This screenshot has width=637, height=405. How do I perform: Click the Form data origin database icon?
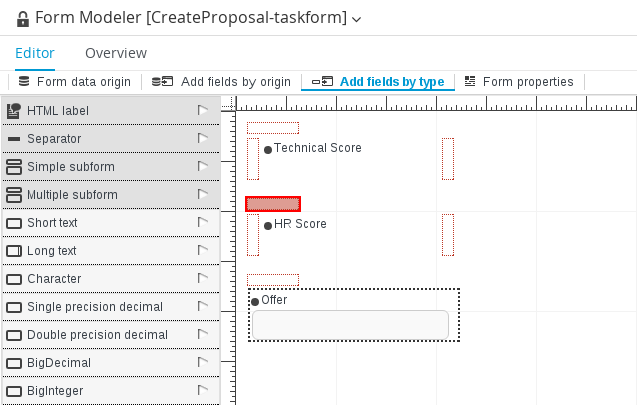(x=24, y=81)
